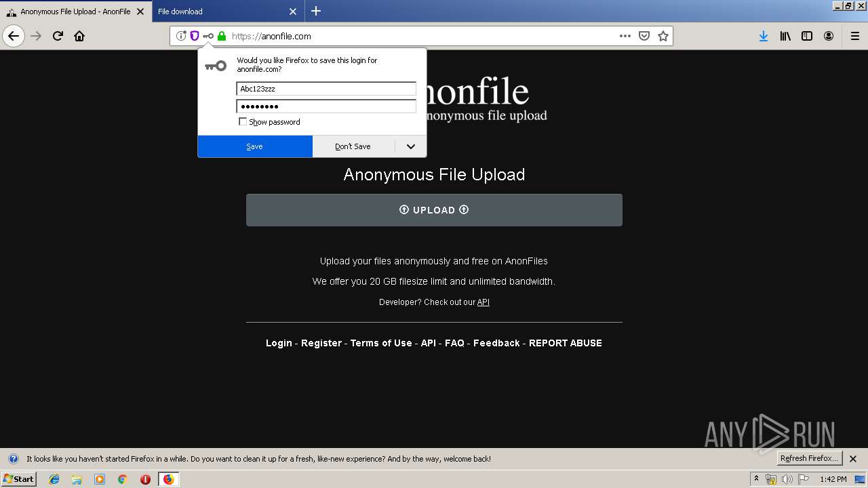Click the key icon for saved logins

click(x=208, y=36)
